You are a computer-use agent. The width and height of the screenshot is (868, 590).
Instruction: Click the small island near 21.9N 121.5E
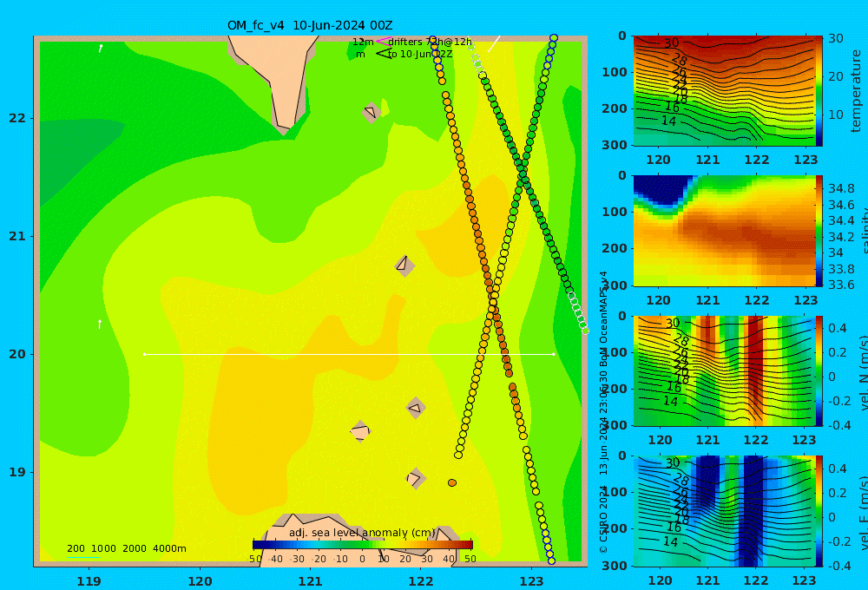pyautogui.click(x=371, y=112)
